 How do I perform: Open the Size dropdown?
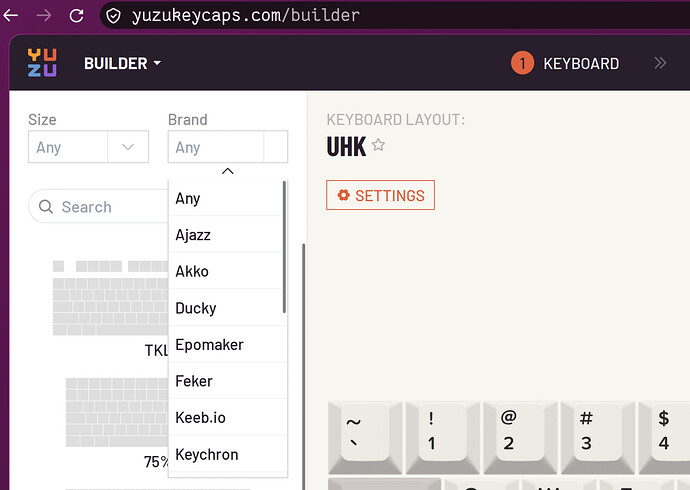point(88,146)
